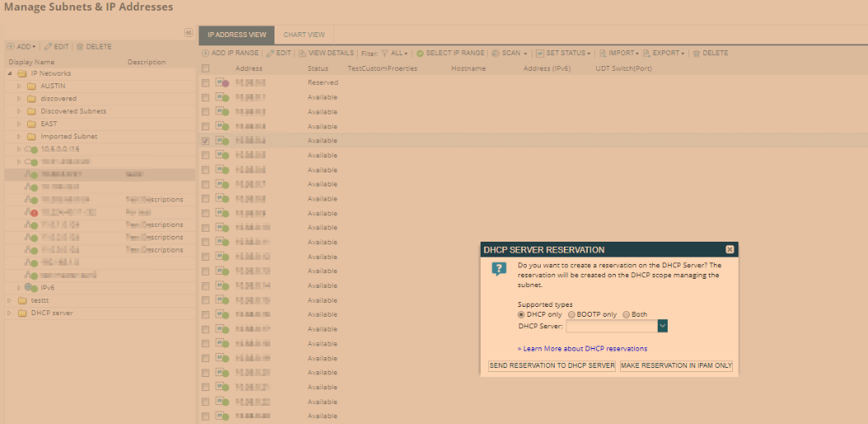Click inside the DHCP Server field
The width and height of the screenshot is (868, 424).
click(x=612, y=326)
